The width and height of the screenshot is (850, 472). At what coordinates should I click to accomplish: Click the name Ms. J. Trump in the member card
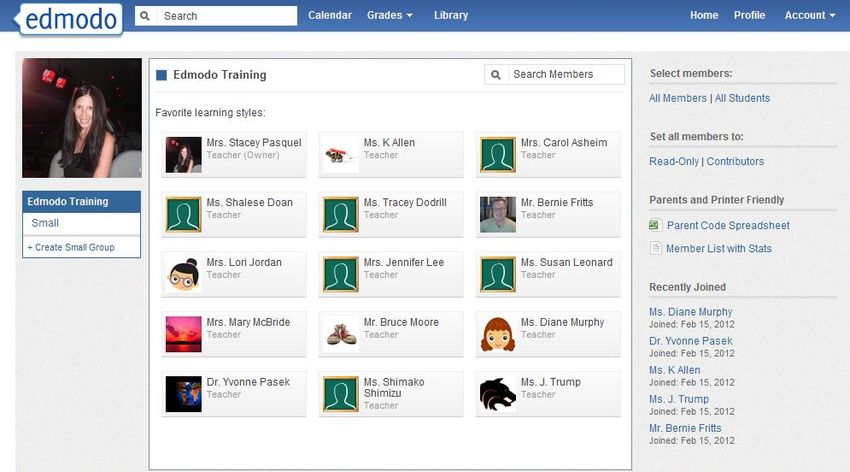(x=551, y=382)
